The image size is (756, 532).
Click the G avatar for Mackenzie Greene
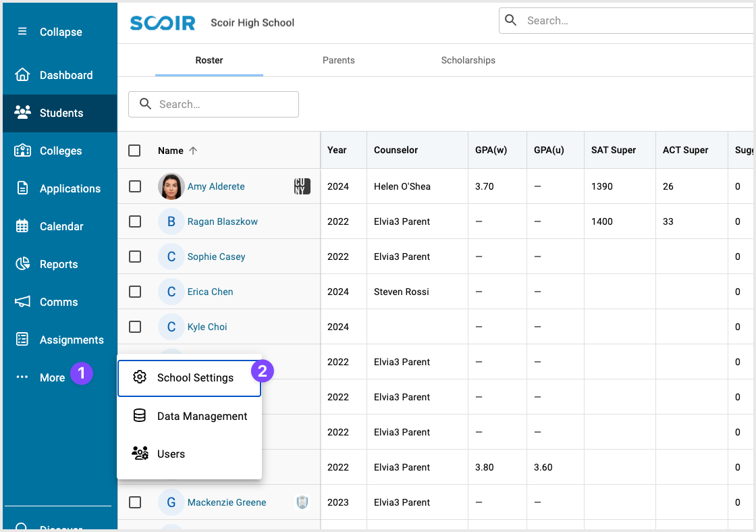[x=171, y=502]
